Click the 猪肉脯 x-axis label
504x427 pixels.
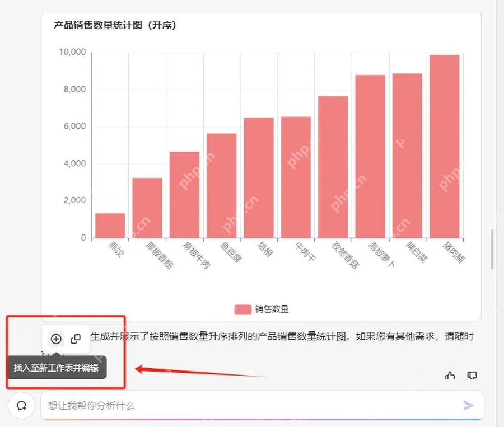click(x=454, y=252)
